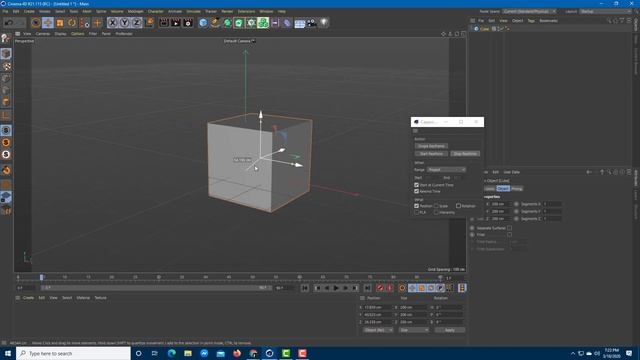Open the File menu
640x360 pixels.
pos(5,11)
